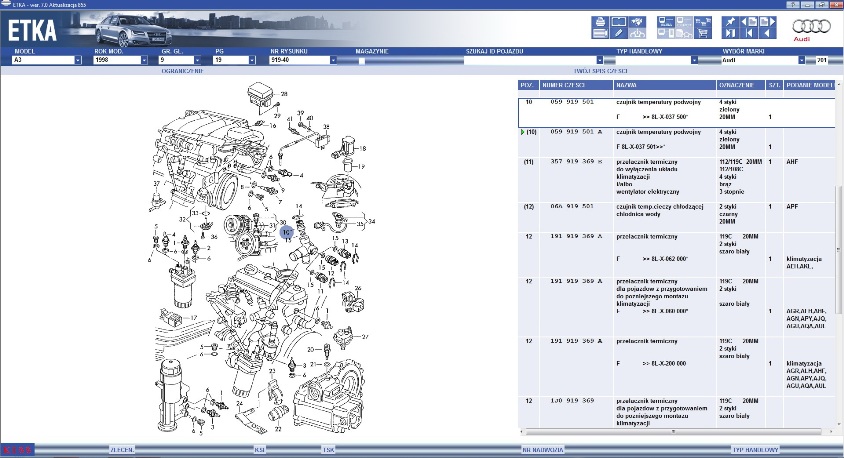Click the last visible row 12 at the bottom
The width and height of the screenshot is (844, 458).
[x=677, y=412]
